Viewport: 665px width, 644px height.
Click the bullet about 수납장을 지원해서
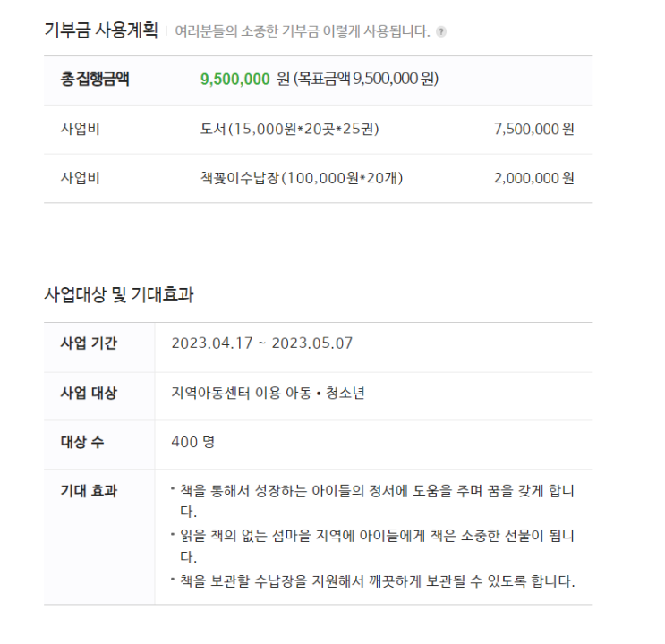(x=373, y=581)
